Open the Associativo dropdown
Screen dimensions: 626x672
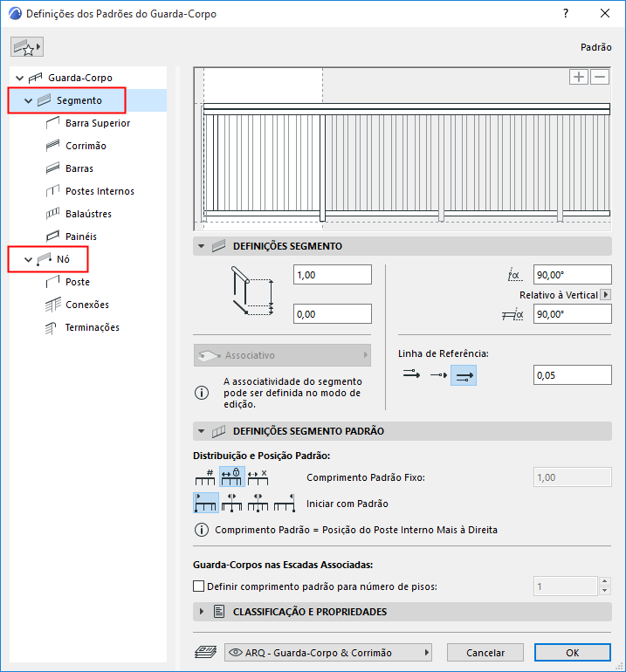pos(282,355)
